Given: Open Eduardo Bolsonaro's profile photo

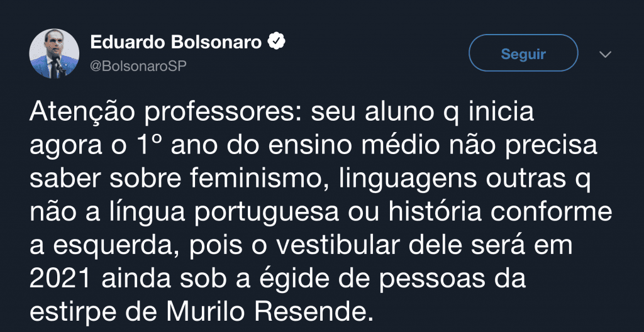Looking at the screenshot, I should click(54, 53).
